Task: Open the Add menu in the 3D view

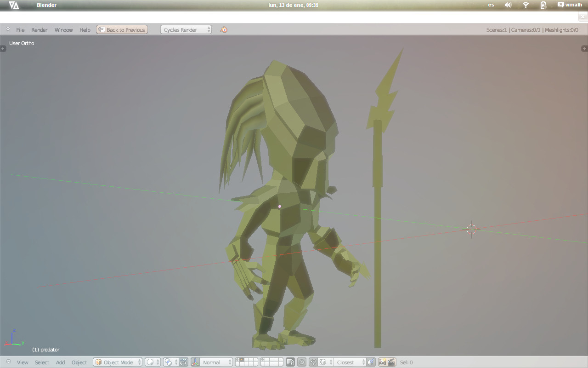Action: (x=60, y=362)
